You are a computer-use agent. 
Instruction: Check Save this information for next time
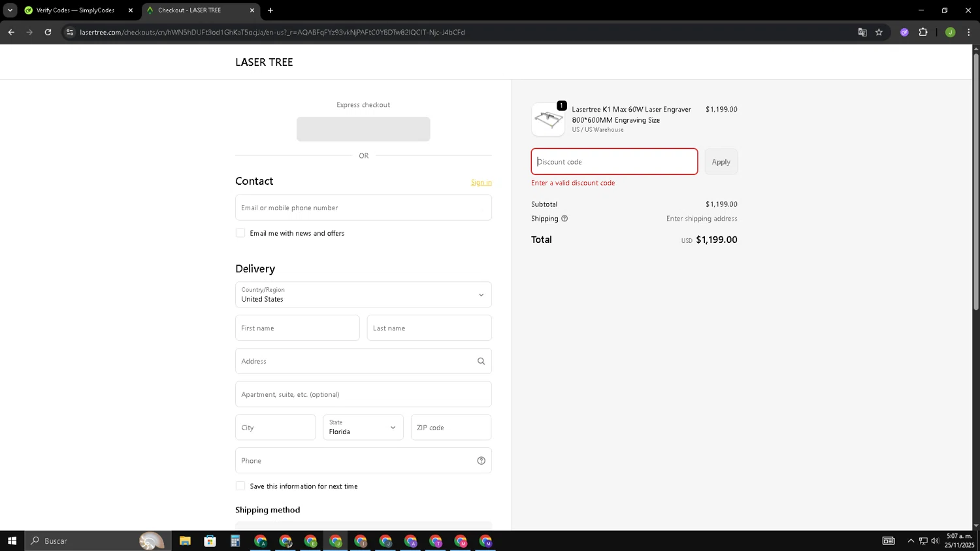click(240, 486)
